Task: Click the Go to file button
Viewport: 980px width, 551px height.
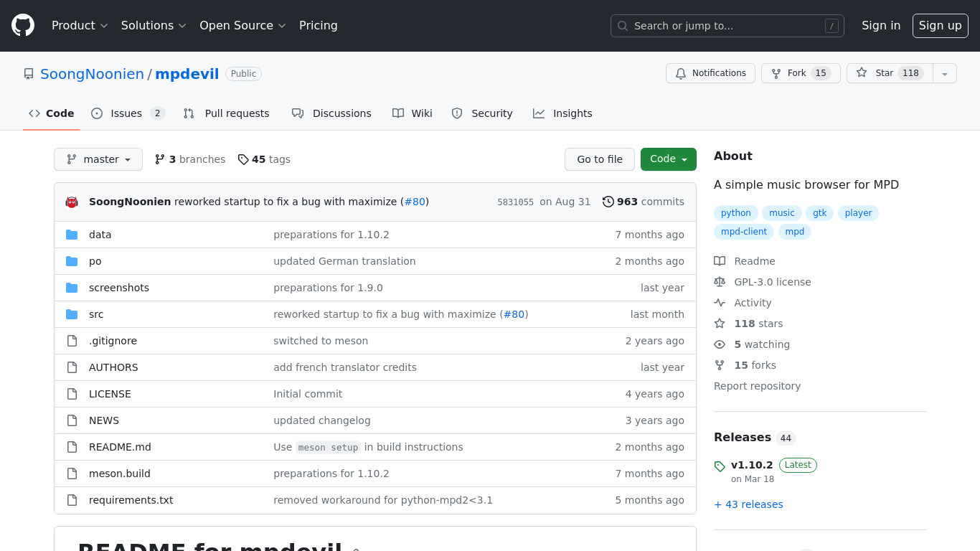Action: coord(600,159)
